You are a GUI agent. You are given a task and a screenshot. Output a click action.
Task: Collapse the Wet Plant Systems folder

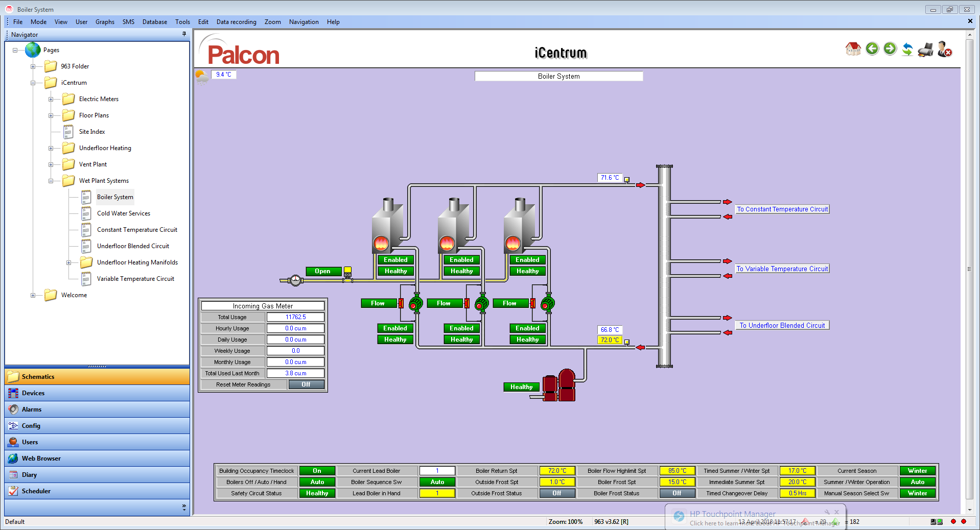point(51,181)
